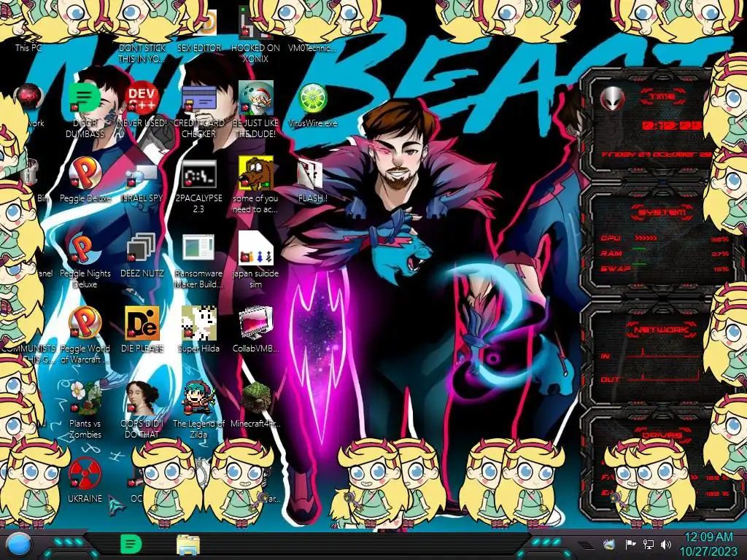This screenshot has width=747, height=560.
Task: Click the network IN graph line
Action: (663, 354)
